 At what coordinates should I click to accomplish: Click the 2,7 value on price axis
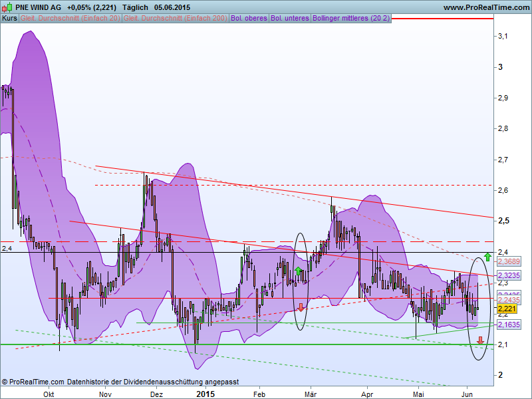503,160
